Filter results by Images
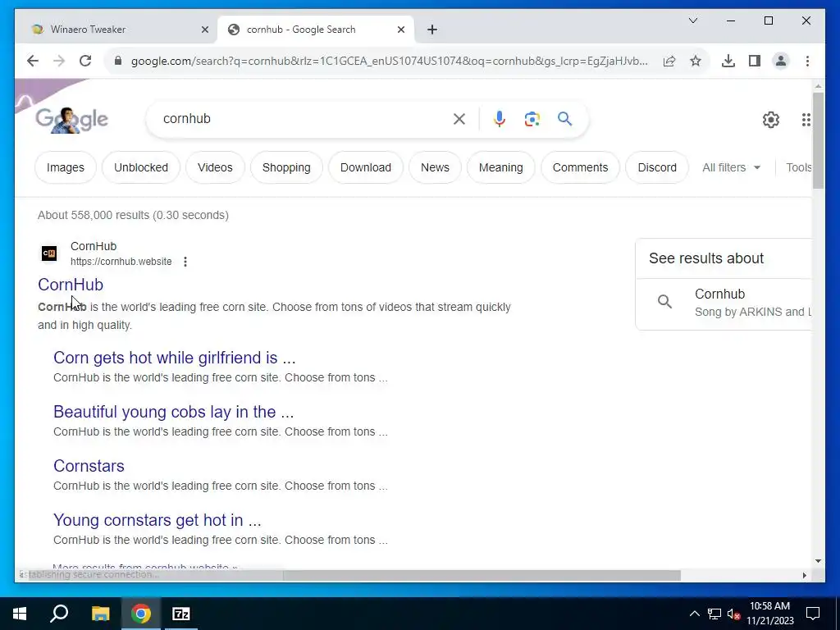This screenshot has width=840, height=630. point(66,167)
